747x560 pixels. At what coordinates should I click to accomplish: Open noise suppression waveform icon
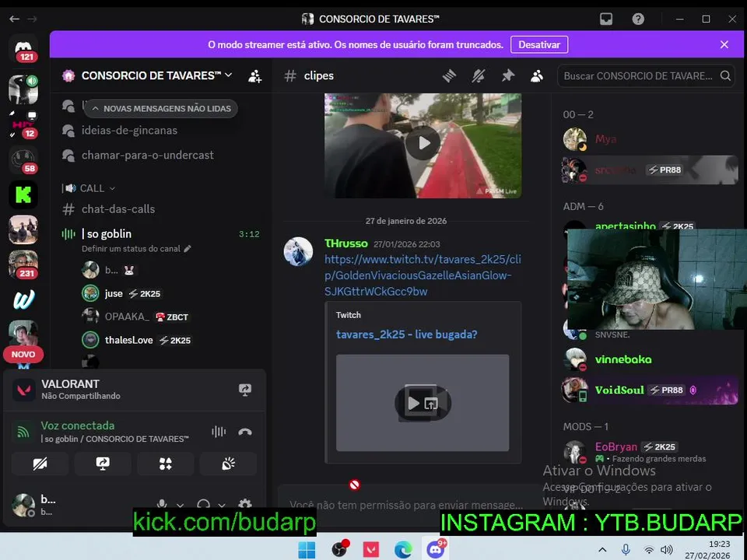219,432
